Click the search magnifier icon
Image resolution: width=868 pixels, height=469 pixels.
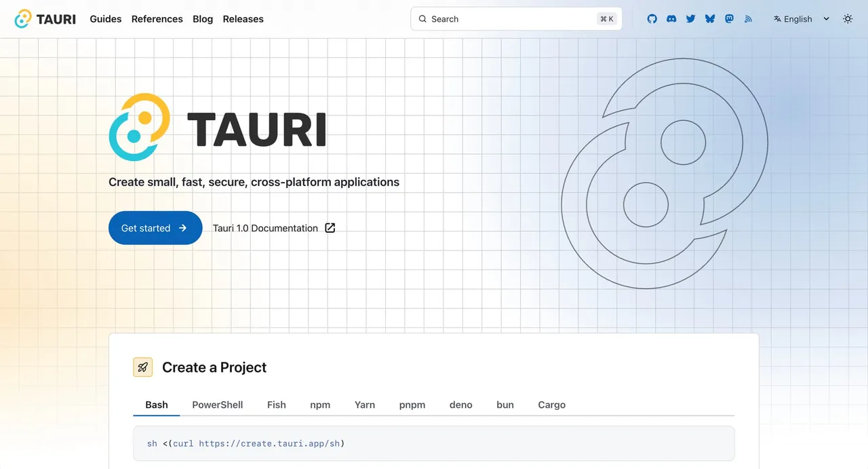(422, 19)
